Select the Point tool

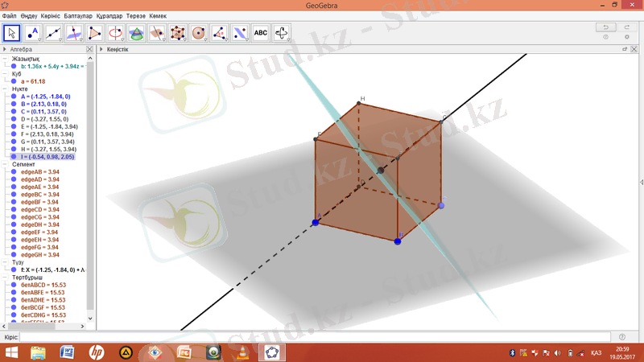point(33,33)
